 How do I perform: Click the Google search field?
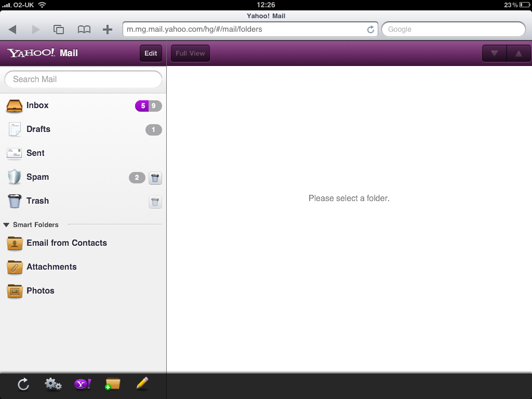tap(454, 29)
